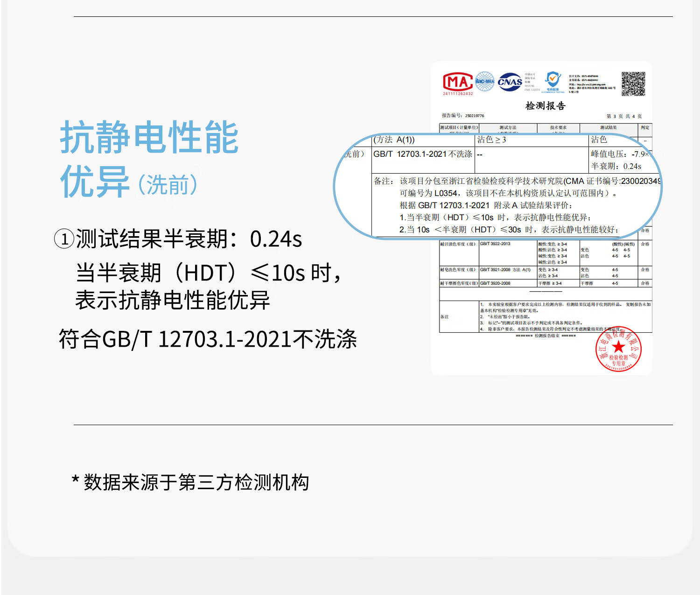Click the blue CNAS accreditation logo
Viewport: 700px width, 595px height.
[x=510, y=82]
